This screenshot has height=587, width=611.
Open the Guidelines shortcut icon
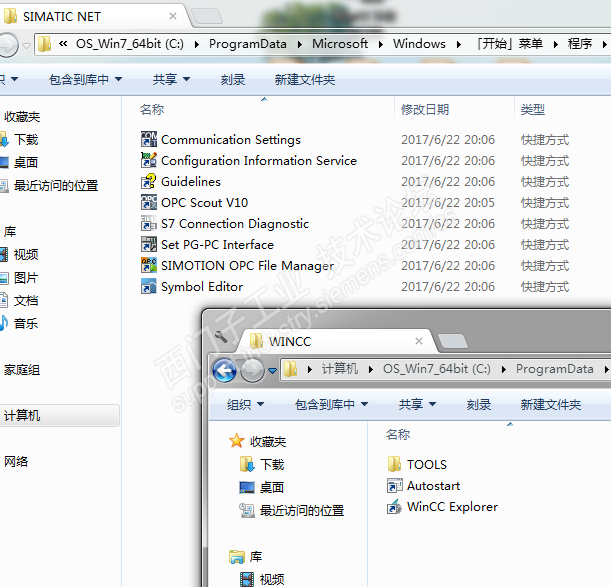click(148, 181)
